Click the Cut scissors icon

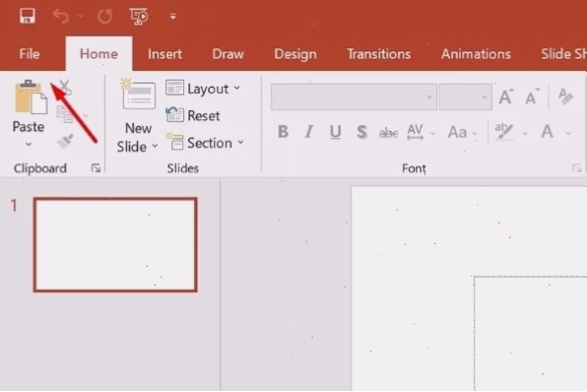pos(65,88)
